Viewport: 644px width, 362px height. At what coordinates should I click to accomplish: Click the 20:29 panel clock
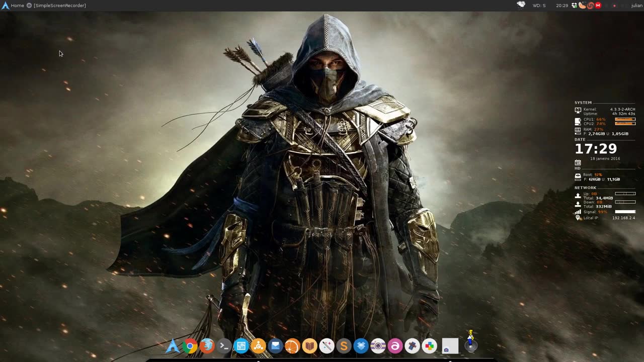562,6
